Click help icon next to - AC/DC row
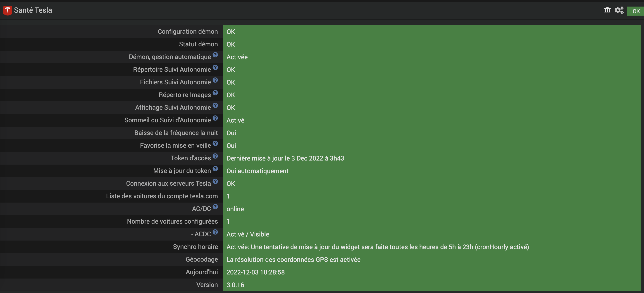 215,207
